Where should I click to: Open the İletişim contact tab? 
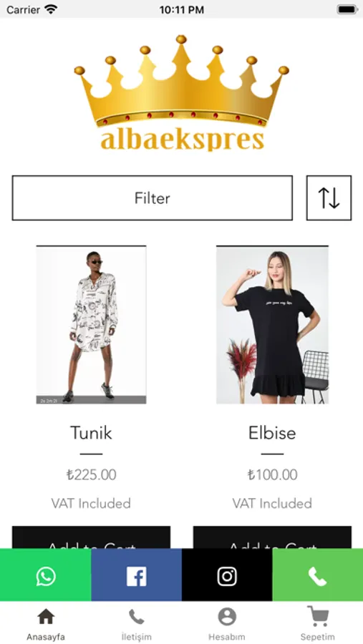click(137, 624)
